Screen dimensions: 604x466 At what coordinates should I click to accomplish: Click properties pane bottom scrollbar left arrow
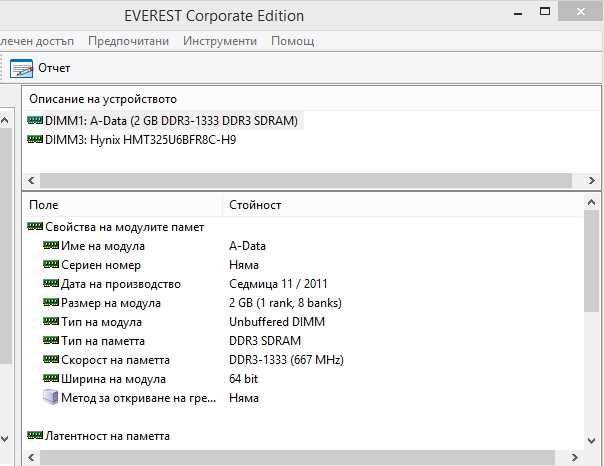[x=32, y=458]
